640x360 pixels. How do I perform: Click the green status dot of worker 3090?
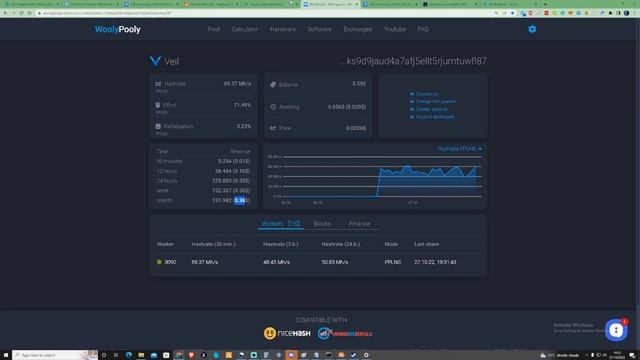pyautogui.click(x=159, y=262)
